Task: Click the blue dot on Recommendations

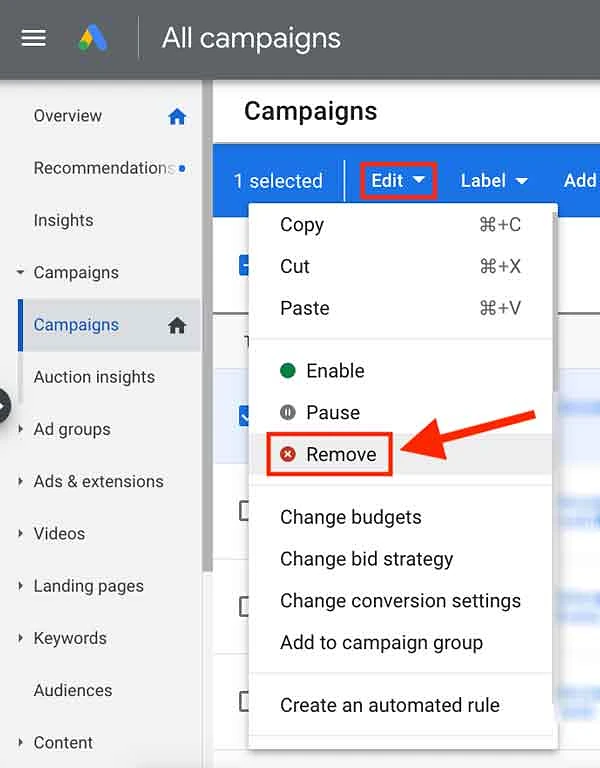Action: pyautogui.click(x=182, y=168)
